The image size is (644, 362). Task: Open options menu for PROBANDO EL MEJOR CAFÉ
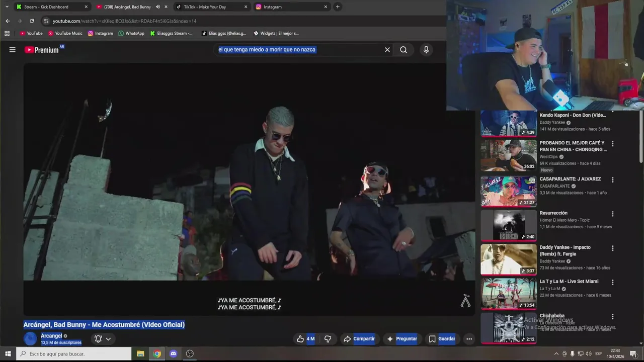tap(613, 144)
